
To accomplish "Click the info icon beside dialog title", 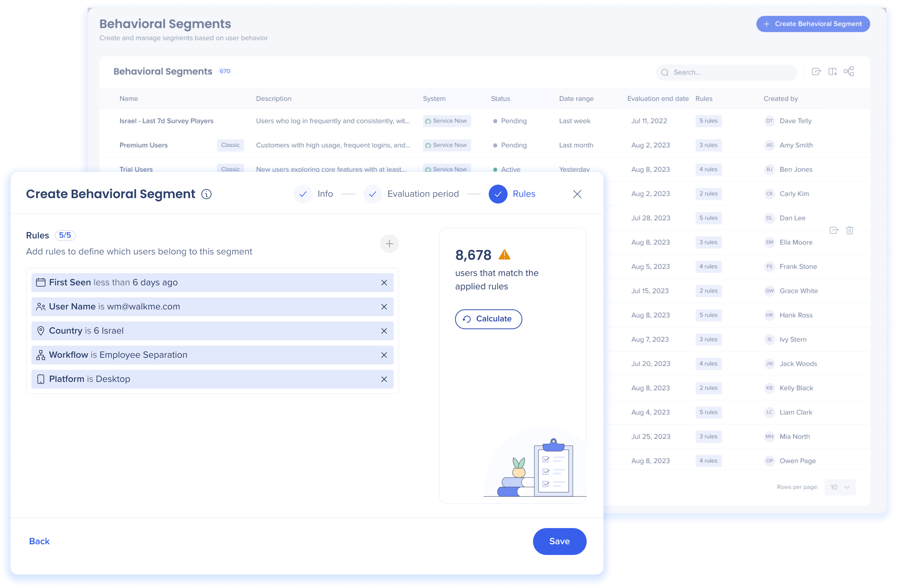I will [206, 194].
